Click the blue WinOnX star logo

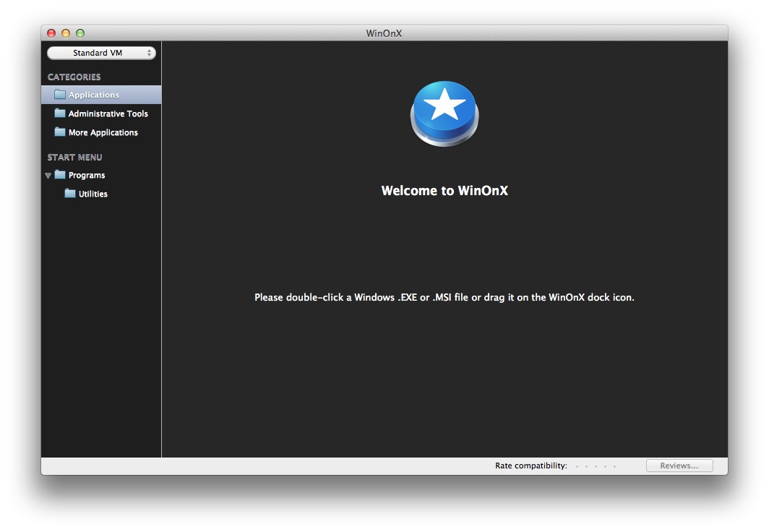(x=444, y=113)
